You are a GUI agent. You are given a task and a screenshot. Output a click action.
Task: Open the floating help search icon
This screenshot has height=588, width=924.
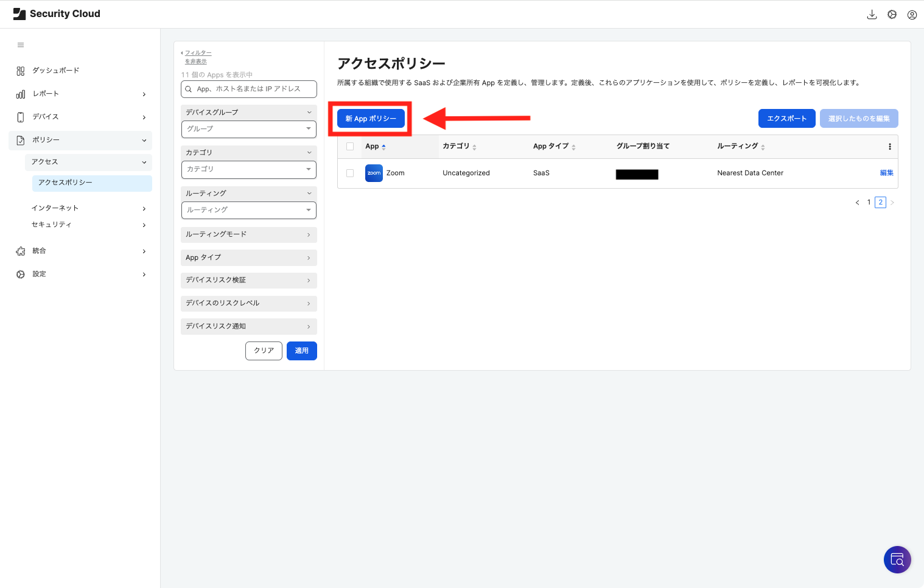click(x=897, y=559)
